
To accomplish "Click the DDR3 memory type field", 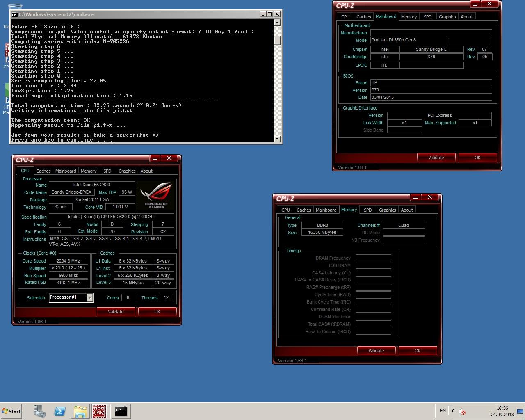I will pyautogui.click(x=322, y=225).
